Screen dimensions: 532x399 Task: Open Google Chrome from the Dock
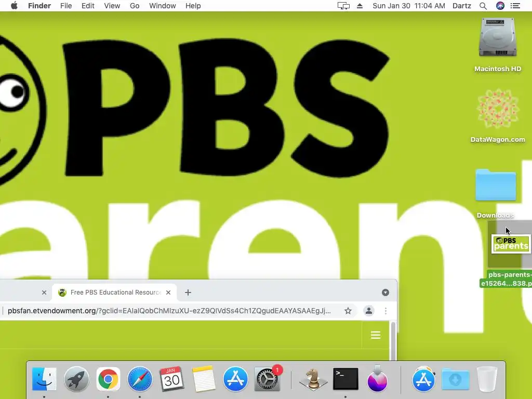click(108, 379)
